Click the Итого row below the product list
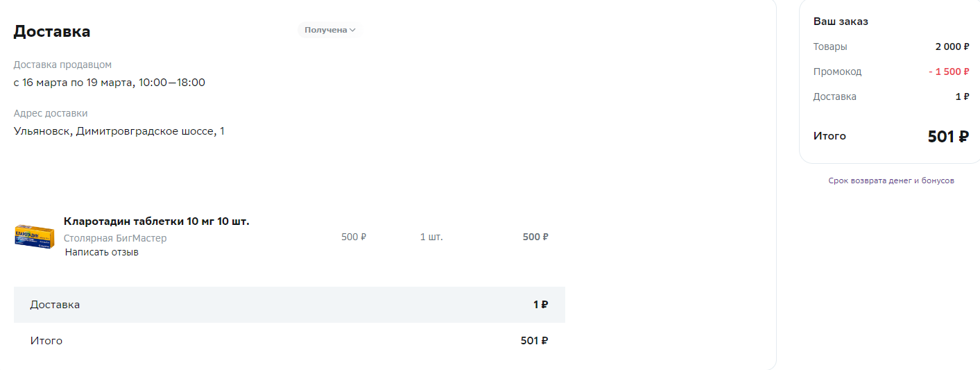Viewport: 980px width, 370px height. [x=289, y=341]
